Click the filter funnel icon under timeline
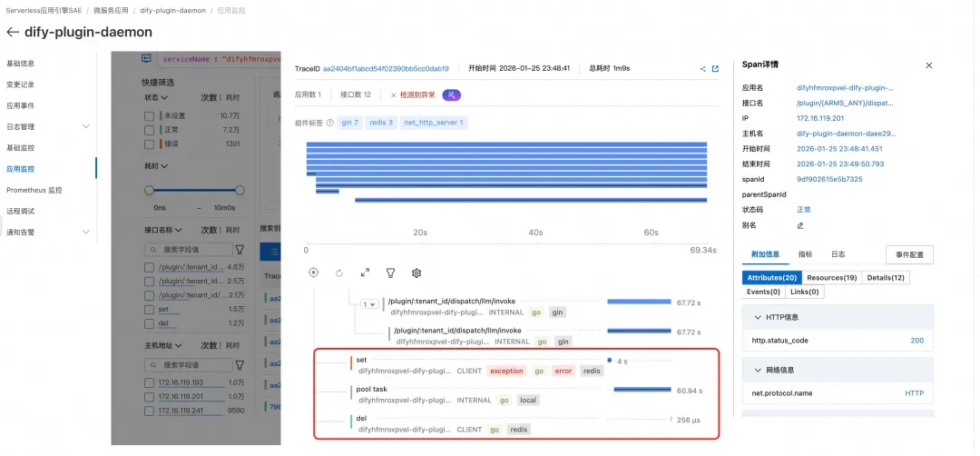This screenshot has width=980, height=456. click(x=390, y=273)
